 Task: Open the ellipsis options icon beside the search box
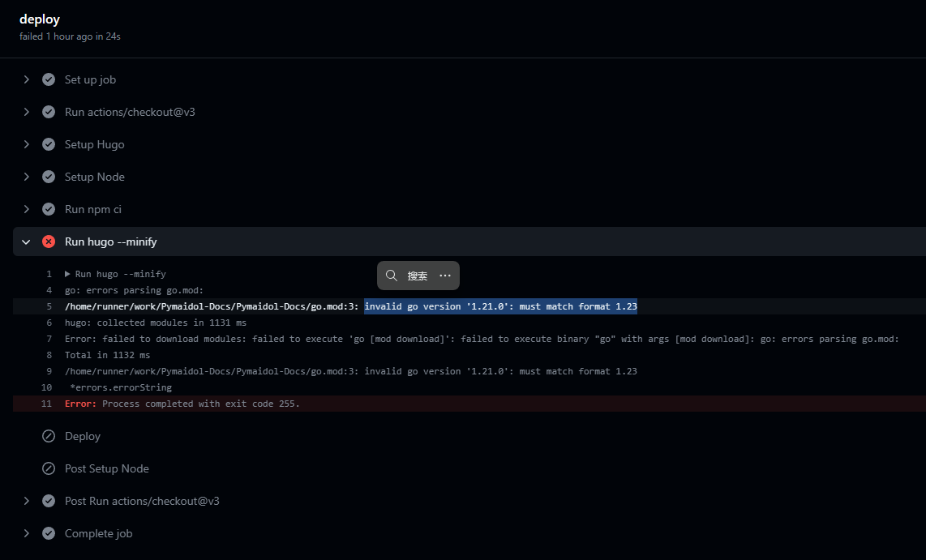click(x=444, y=276)
